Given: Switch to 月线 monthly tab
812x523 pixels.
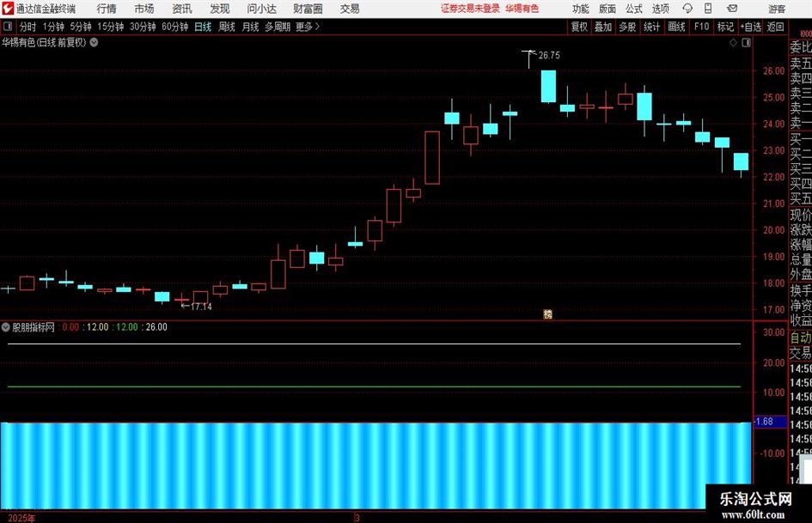Looking at the screenshot, I should [250, 27].
